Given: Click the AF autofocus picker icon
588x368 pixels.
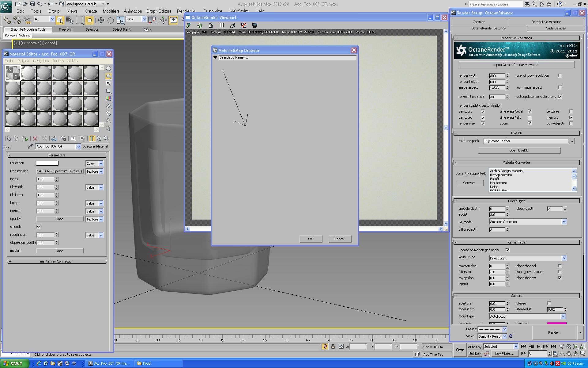Looking at the screenshot, I should 233,25.
